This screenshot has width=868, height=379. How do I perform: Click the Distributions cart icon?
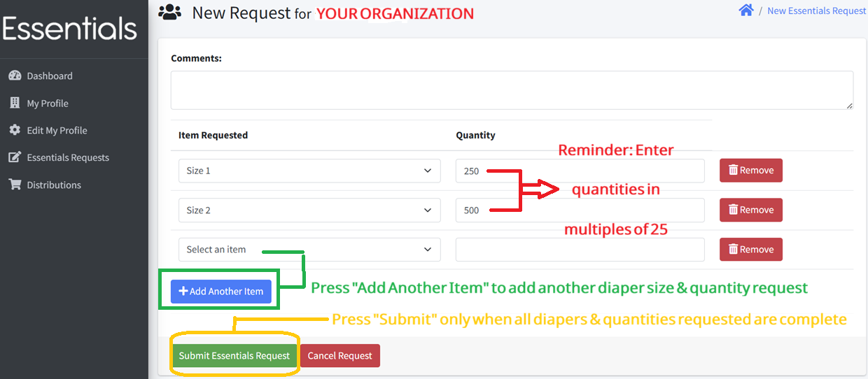pos(15,185)
